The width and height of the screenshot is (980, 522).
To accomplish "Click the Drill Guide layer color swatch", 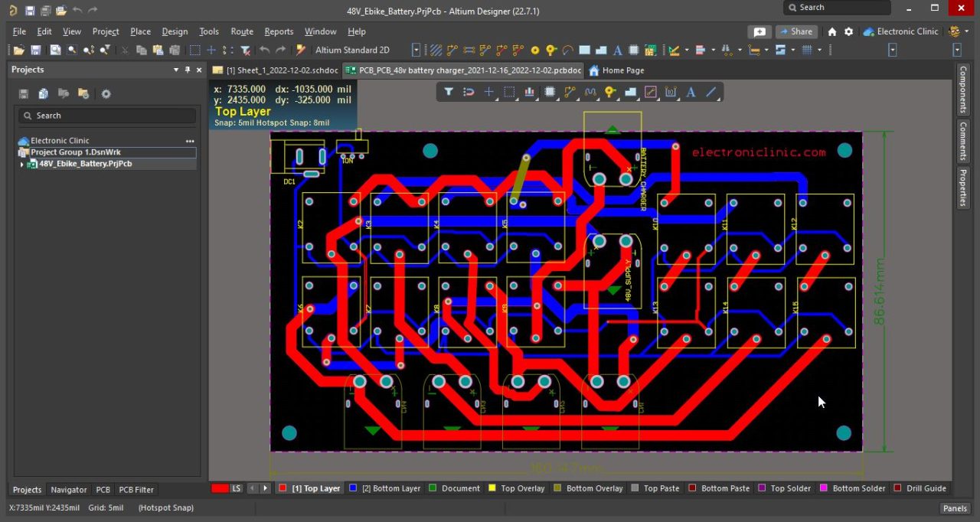I will coord(897,488).
